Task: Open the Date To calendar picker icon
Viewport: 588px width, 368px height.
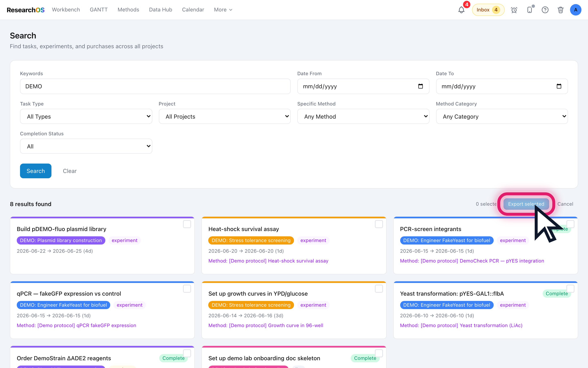Action: click(x=559, y=86)
